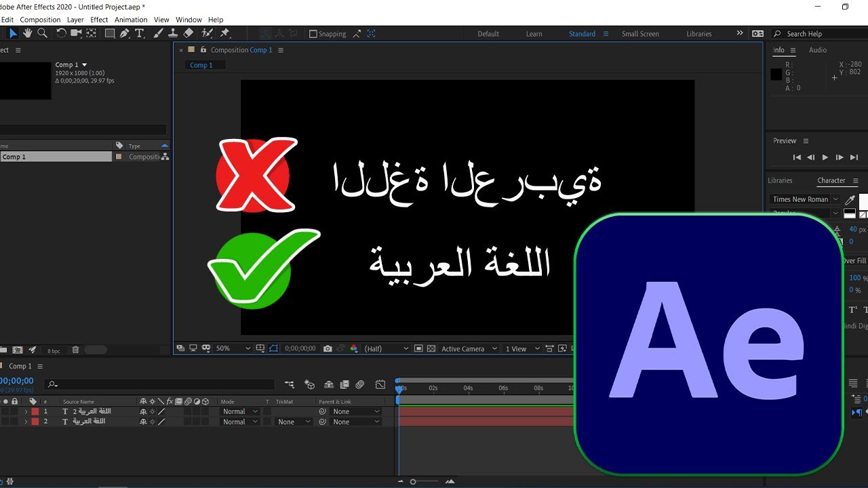The height and width of the screenshot is (488, 868).
Task: Switch to the Learn workspace
Action: (x=534, y=34)
